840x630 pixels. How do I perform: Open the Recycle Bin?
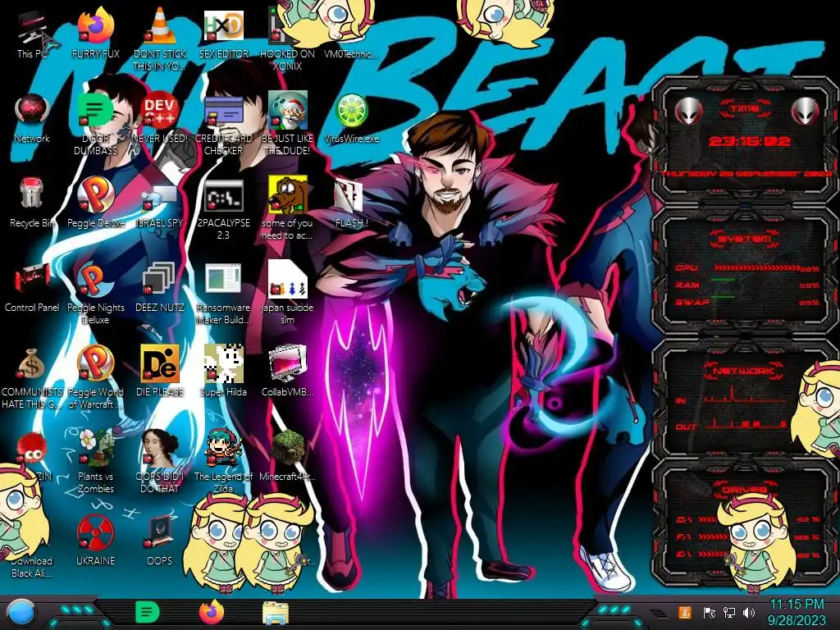(x=32, y=203)
